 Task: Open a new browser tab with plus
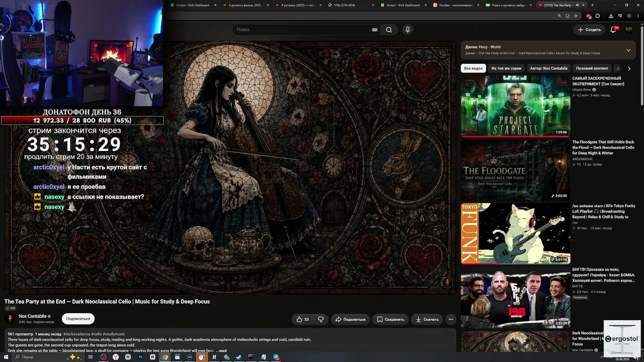[x=592, y=5]
